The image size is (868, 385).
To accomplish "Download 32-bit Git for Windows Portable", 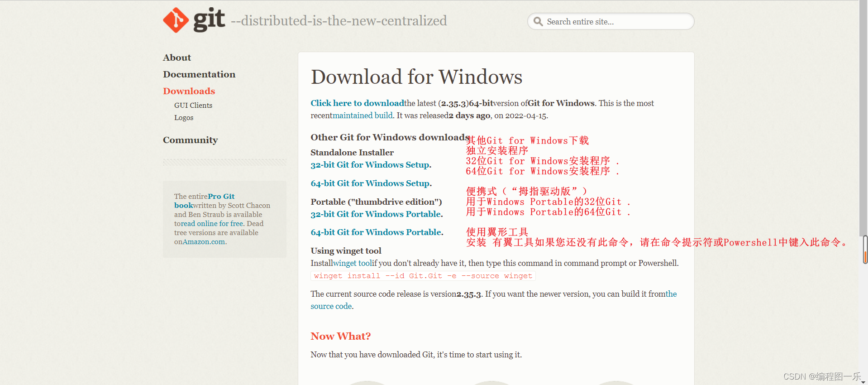I will pyautogui.click(x=377, y=214).
